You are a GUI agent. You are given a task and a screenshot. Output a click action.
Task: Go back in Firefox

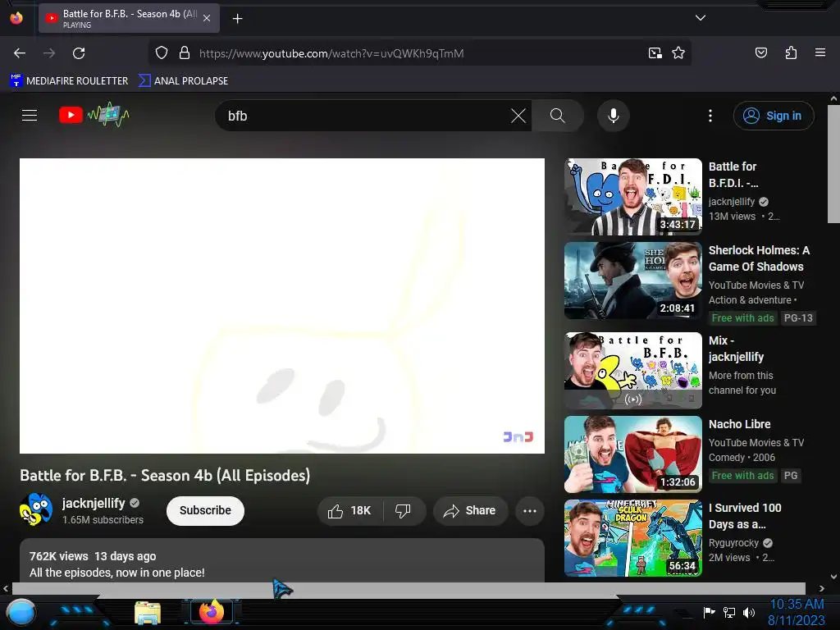point(20,53)
